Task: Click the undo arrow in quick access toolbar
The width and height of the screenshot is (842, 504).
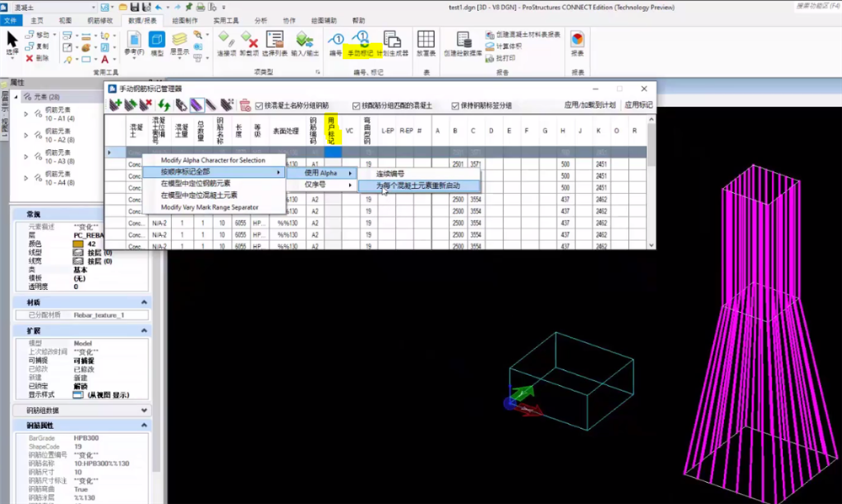Action: click(158, 7)
